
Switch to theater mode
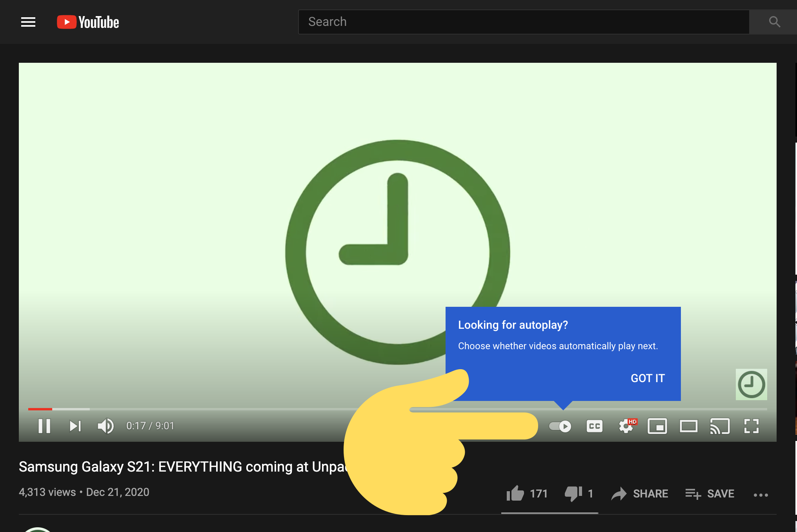click(689, 426)
